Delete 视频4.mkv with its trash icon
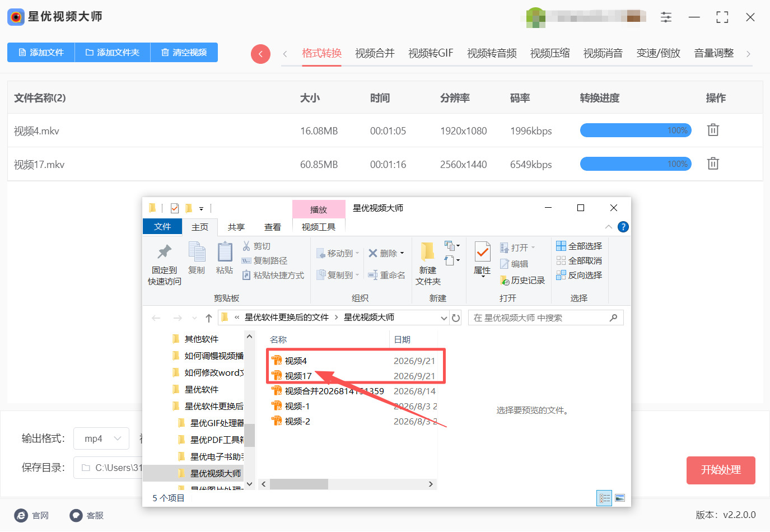Image resolution: width=770 pixels, height=532 pixels. coord(713,130)
